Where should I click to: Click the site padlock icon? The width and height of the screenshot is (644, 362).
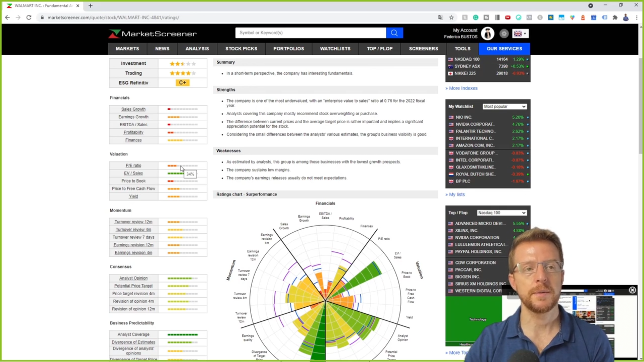point(42,17)
